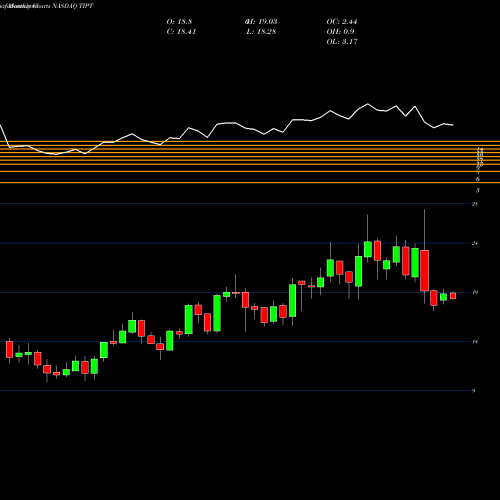Screen dimensions: 500x500
Task: Click the low value 'L: 18.28'
Action: pyautogui.click(x=261, y=32)
